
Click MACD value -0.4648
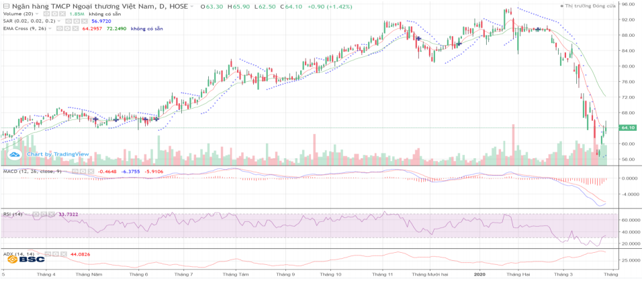point(107,172)
